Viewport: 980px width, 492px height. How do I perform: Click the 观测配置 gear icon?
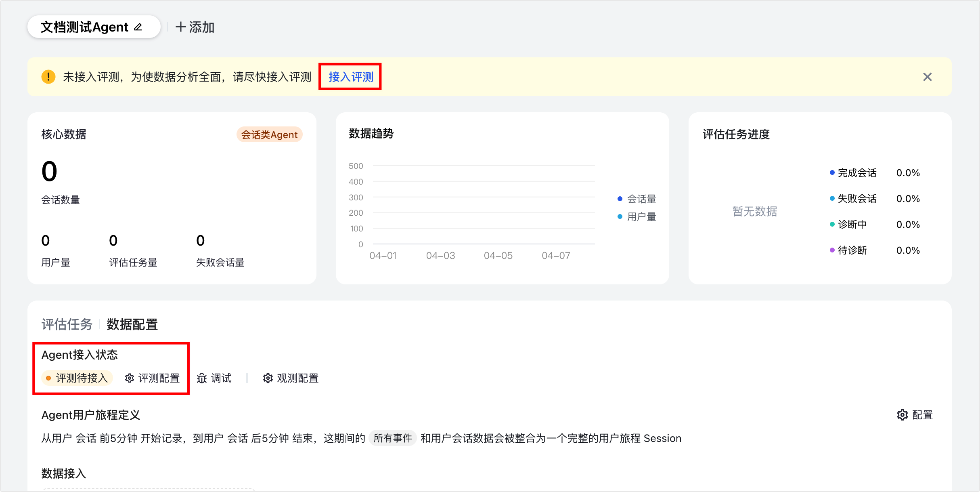(x=268, y=378)
